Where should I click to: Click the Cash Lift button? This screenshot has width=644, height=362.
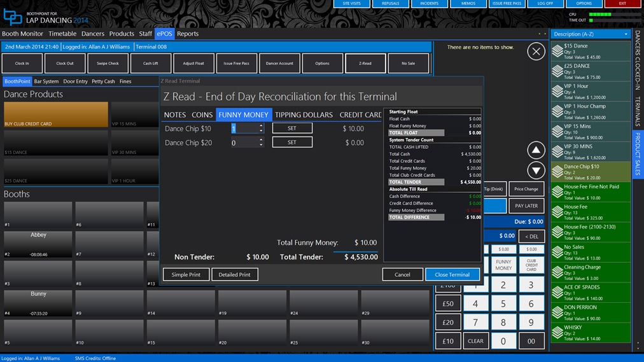(151, 63)
